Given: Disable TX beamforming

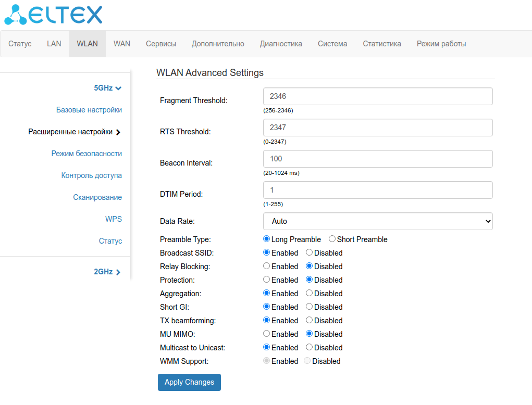Looking at the screenshot, I should [x=310, y=321].
